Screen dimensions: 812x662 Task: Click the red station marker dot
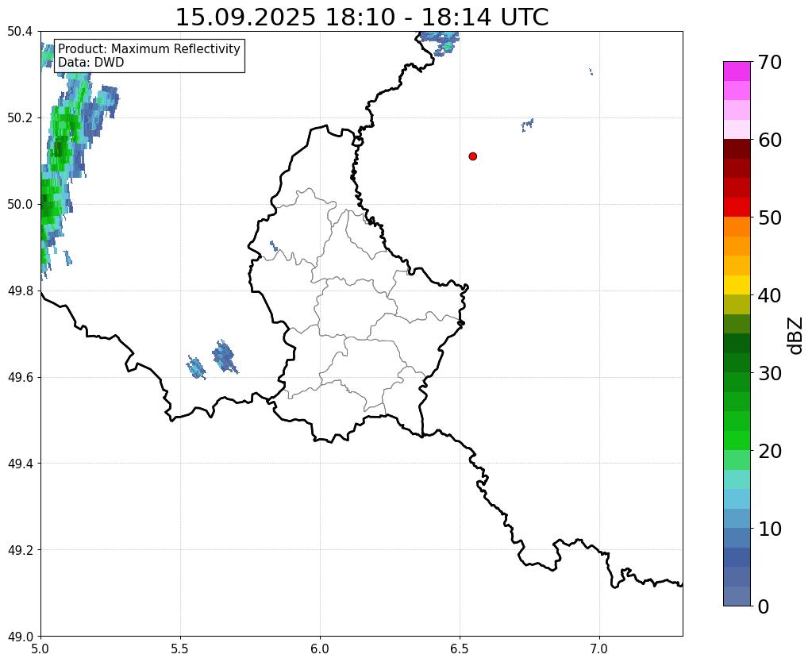pyautogui.click(x=472, y=156)
